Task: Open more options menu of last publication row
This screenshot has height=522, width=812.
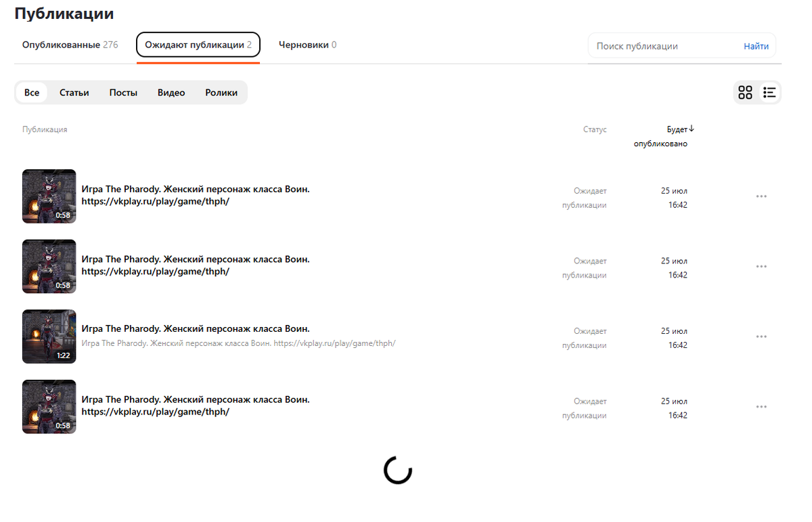Action: (761, 407)
